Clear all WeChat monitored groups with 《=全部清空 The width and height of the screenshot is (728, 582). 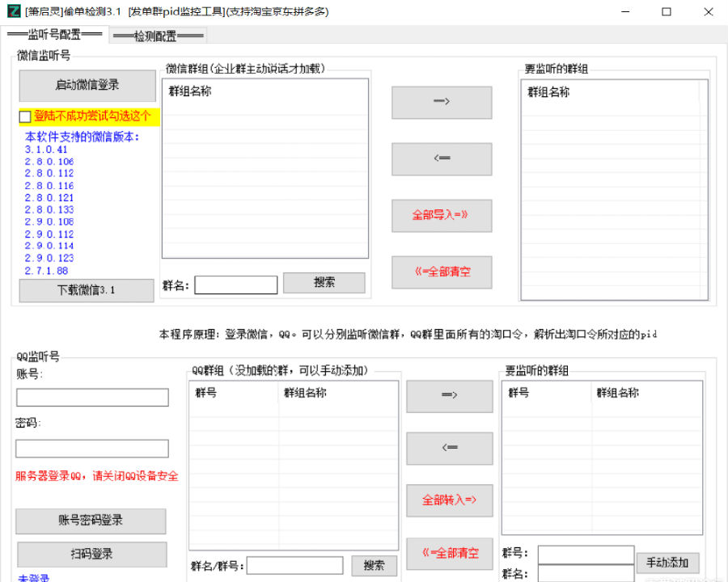click(442, 272)
